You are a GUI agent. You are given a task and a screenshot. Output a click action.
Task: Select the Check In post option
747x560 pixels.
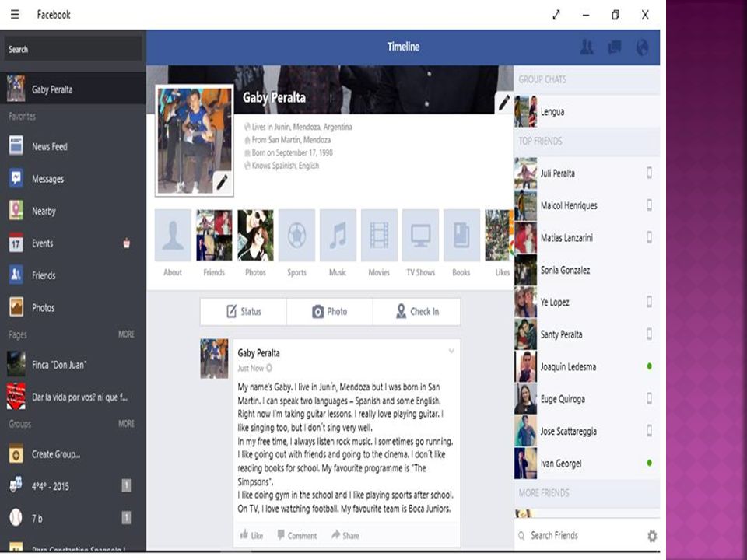(x=417, y=311)
